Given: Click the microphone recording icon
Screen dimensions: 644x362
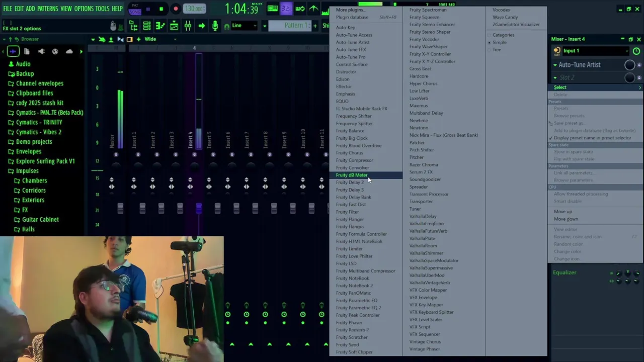Looking at the screenshot, I should click(215, 26).
